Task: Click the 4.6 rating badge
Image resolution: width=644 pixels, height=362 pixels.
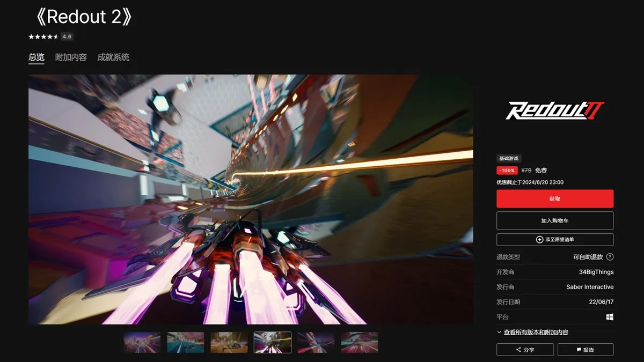Action: (x=67, y=36)
